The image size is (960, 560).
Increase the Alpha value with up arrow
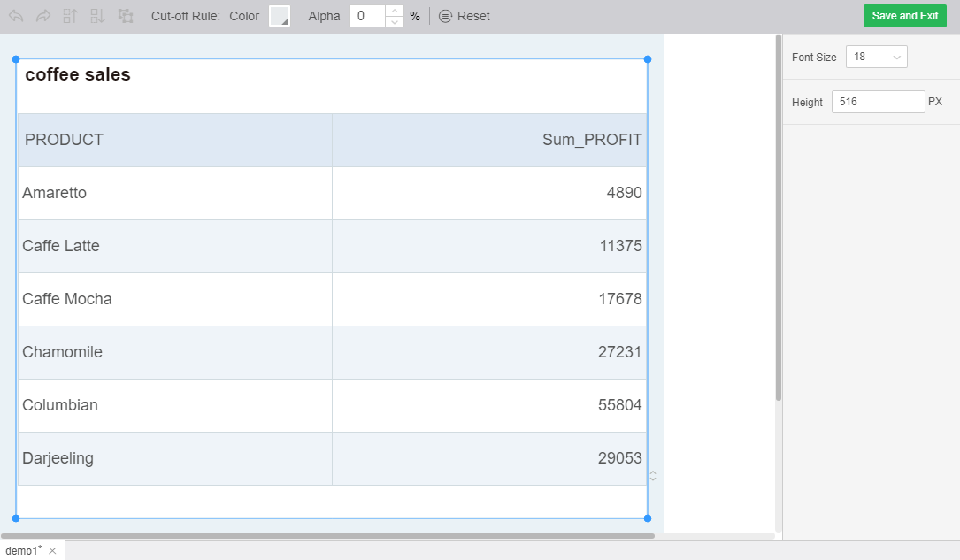(x=395, y=11)
